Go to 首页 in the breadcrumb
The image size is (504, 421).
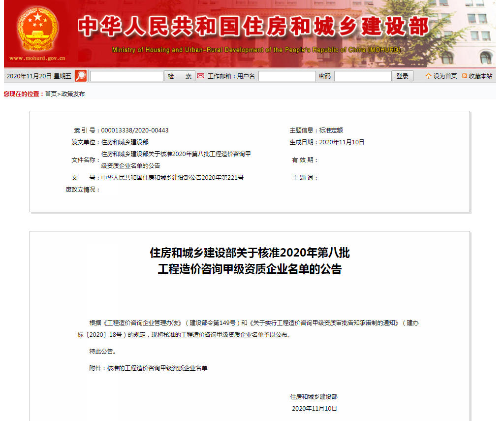[51, 94]
